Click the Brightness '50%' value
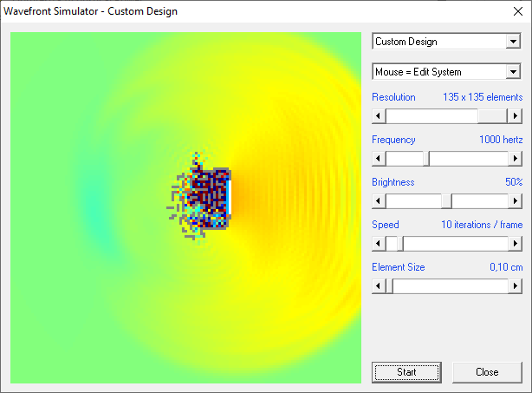The image size is (532, 393). coord(514,182)
